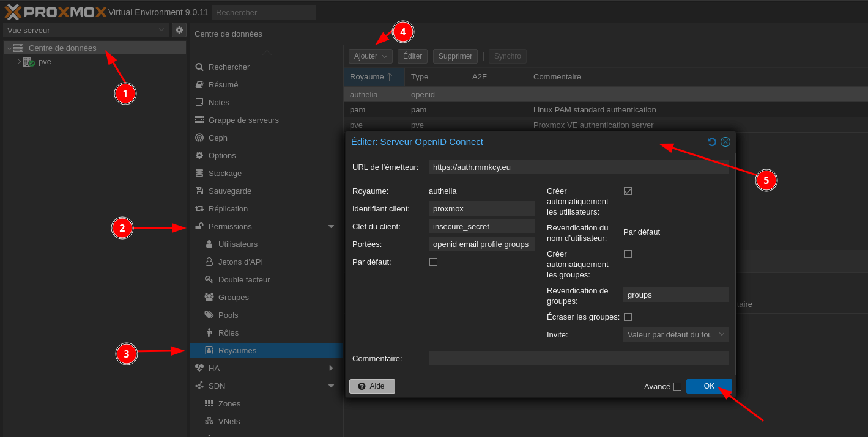Open Double facteur settings
Viewport: 868px width, 437px height.
click(x=243, y=279)
